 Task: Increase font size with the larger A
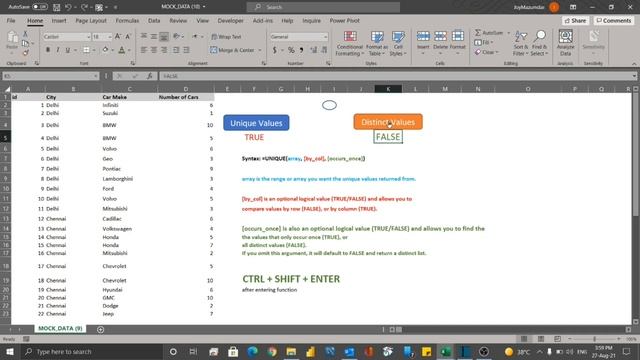coord(118,37)
